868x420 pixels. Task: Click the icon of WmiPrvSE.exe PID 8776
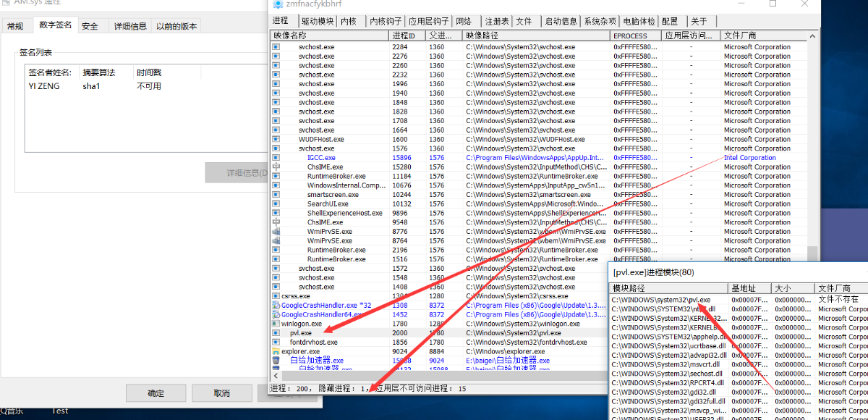tap(276, 232)
